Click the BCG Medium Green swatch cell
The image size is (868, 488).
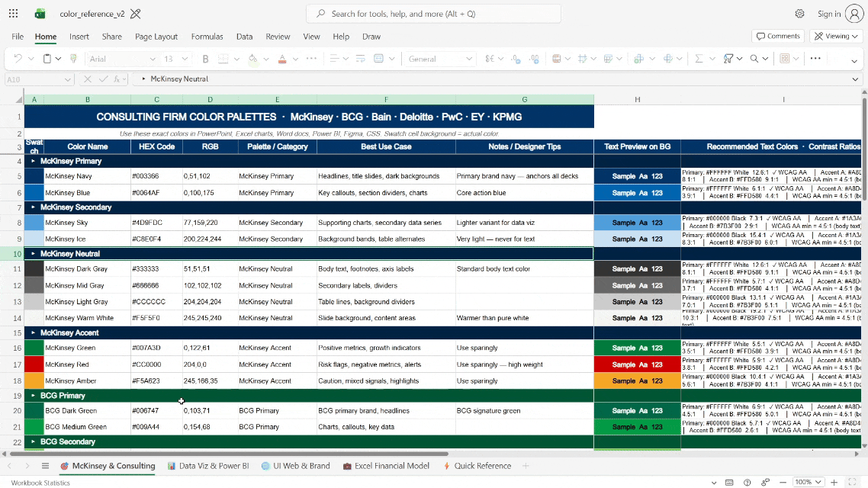[x=34, y=426]
